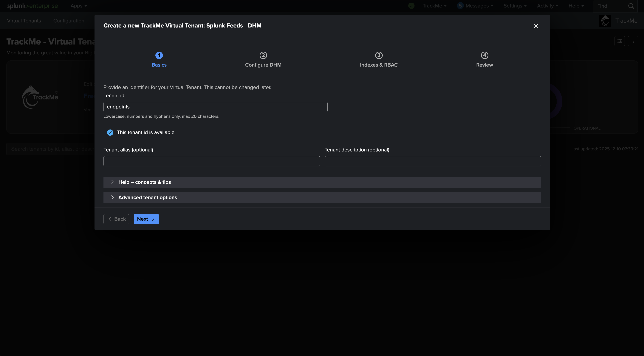Close the Create Virtual Tenant dialog

(536, 26)
